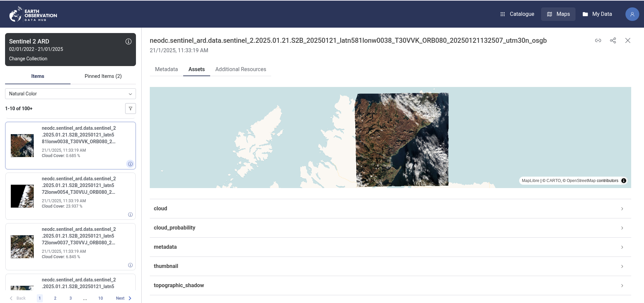Open Catalogue in top navigation
This screenshot has width=644, height=303.
tap(517, 14)
